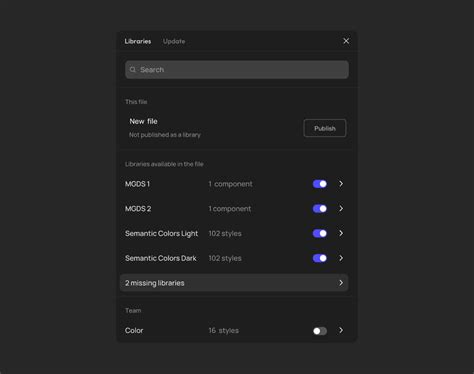
Task: Turn off Semantic Colors Dark toggle
Action: click(x=320, y=258)
